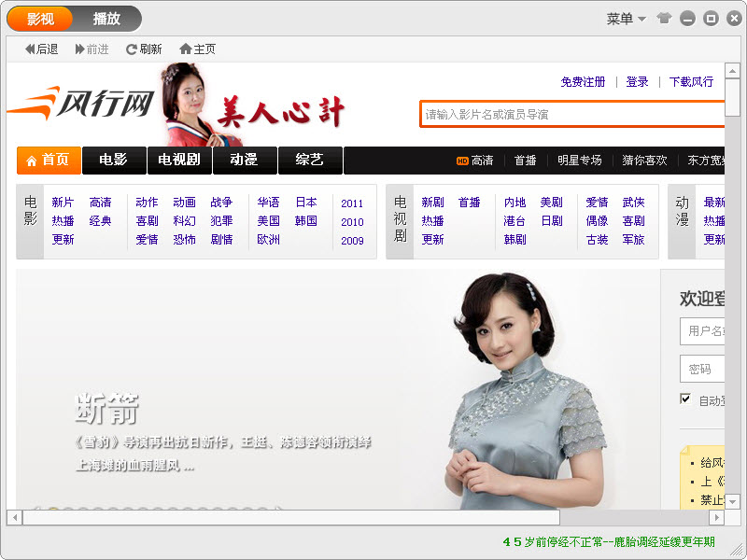The width and height of the screenshot is (747, 560).
Task: Open 明星专场 in the navigation bar
Action: pyautogui.click(x=579, y=161)
